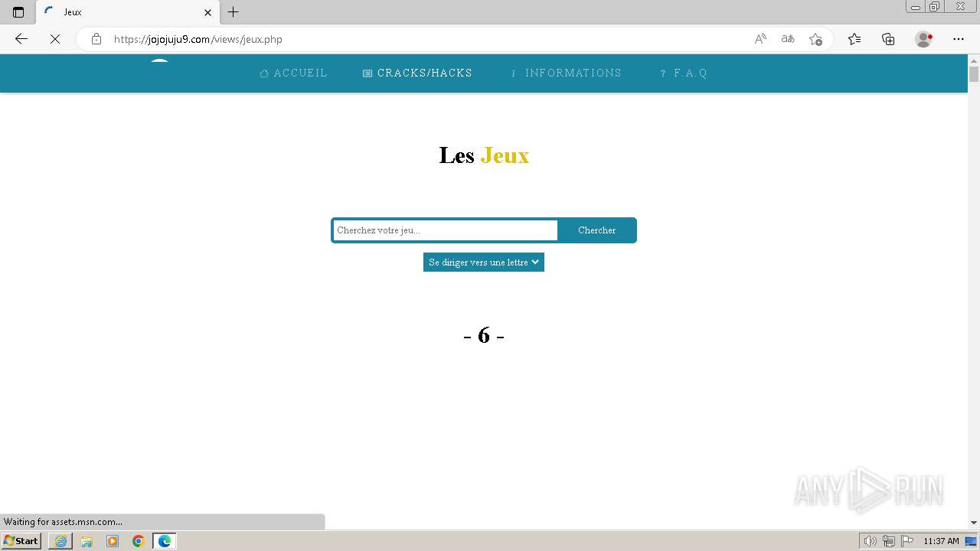Click the address bar URL
This screenshot has height=551, width=980.
[x=198, y=39]
